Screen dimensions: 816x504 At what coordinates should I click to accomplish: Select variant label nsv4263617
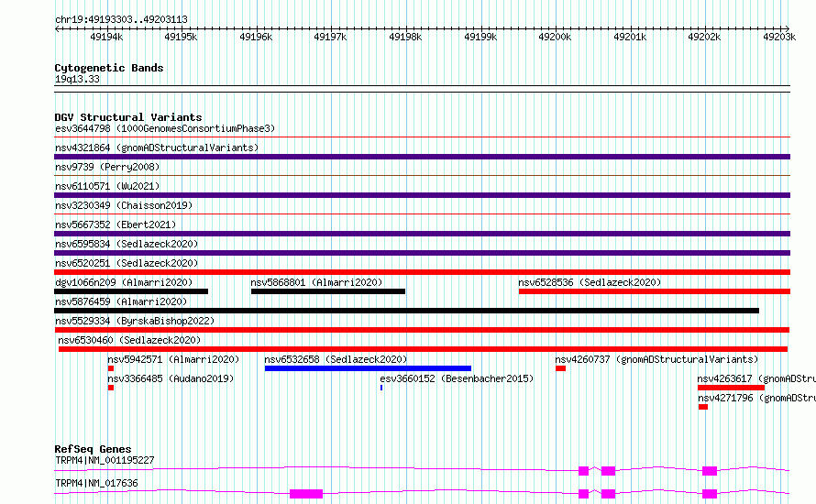(756, 378)
